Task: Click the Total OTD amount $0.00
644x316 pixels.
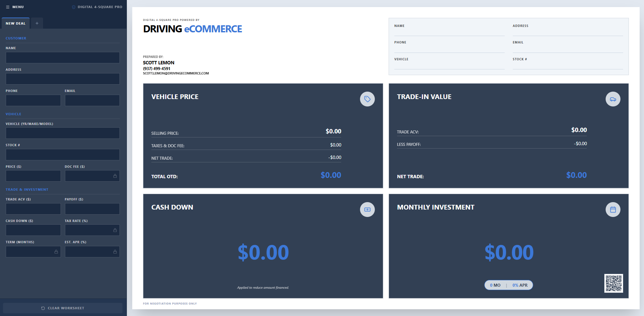Action: [331, 175]
